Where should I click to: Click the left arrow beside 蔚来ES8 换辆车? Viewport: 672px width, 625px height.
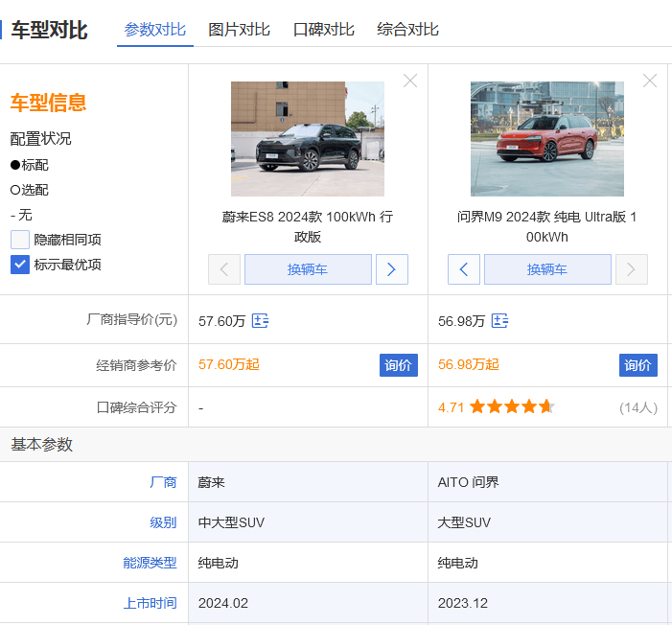(224, 269)
